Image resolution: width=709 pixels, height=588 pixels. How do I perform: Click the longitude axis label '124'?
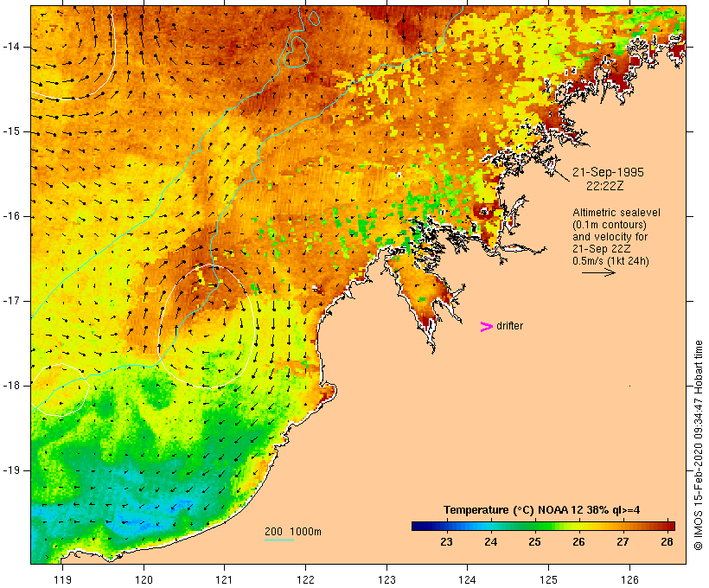pos(468,580)
